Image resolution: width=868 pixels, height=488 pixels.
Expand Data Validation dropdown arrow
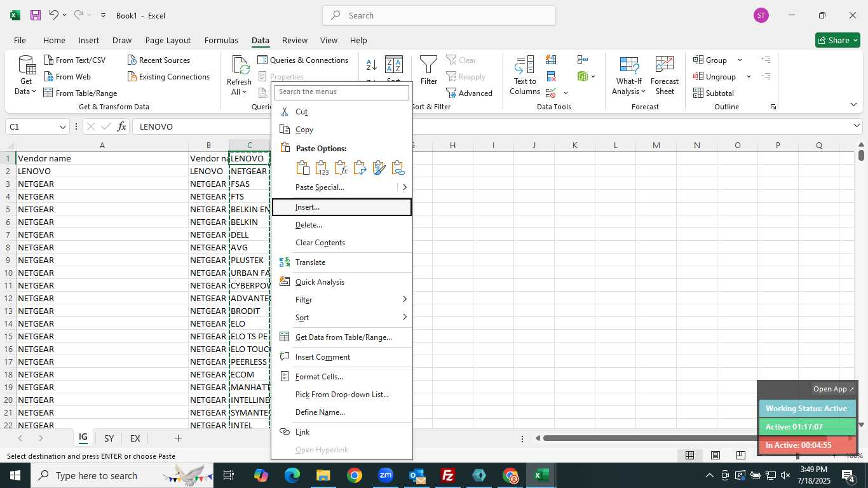point(566,93)
